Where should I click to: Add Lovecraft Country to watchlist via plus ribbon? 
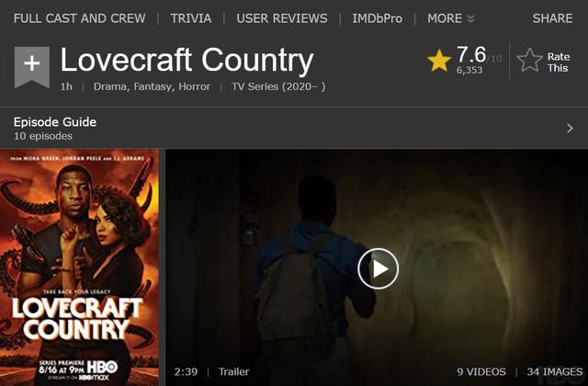[x=32, y=67]
